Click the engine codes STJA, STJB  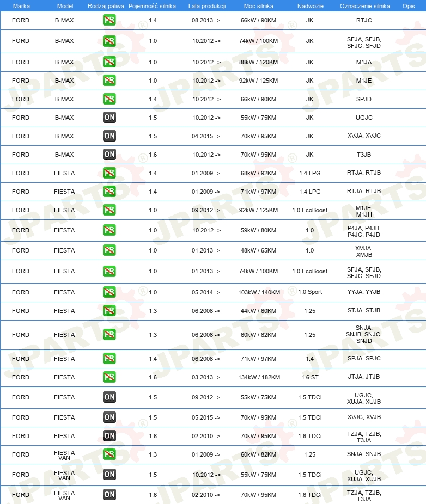364,310
